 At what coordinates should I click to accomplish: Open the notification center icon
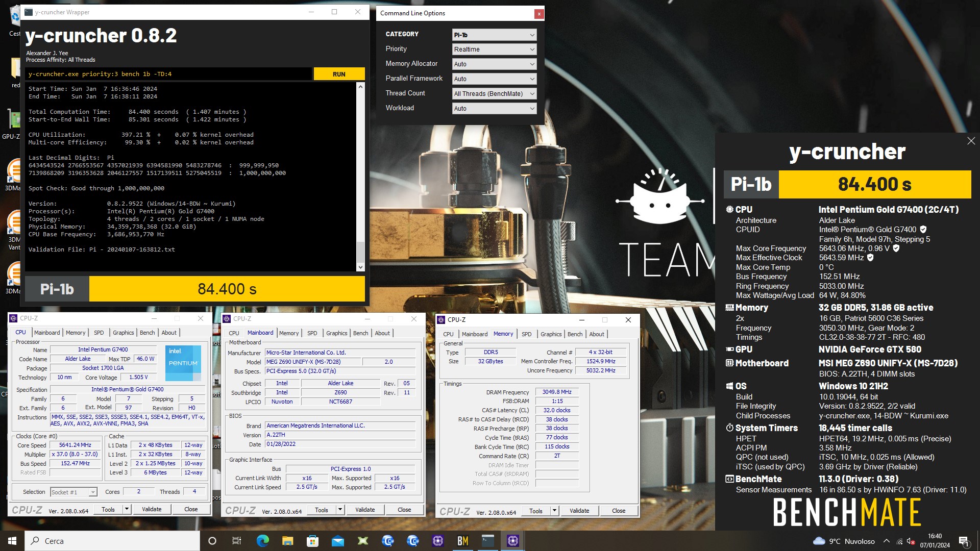pos(964,541)
